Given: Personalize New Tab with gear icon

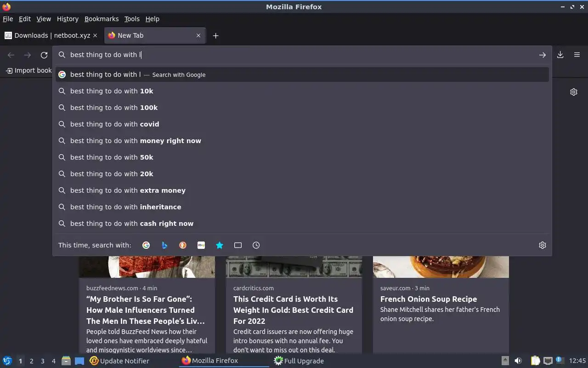Looking at the screenshot, I should 574,92.
